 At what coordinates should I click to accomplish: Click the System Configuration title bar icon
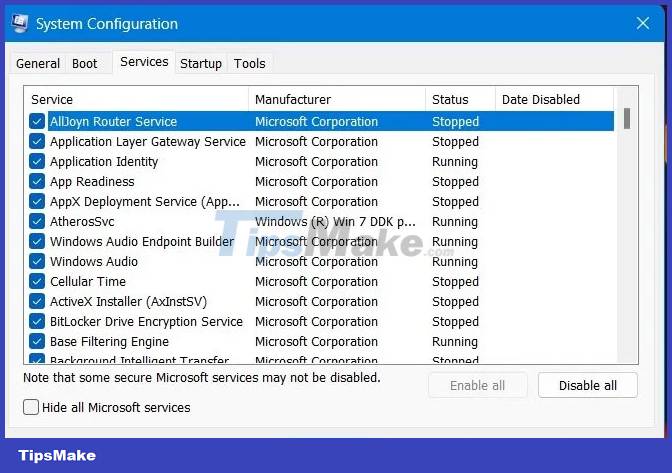pyautogui.click(x=20, y=24)
